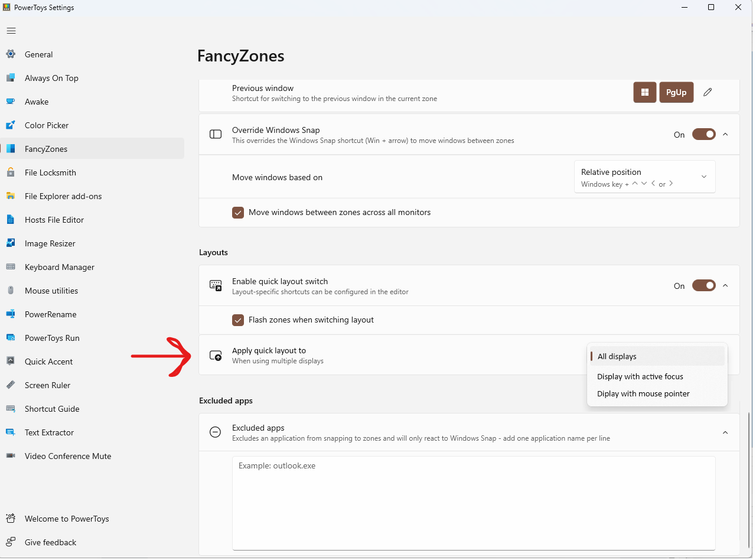
Task: Disable Flash zones when switching layout
Action: (238, 320)
